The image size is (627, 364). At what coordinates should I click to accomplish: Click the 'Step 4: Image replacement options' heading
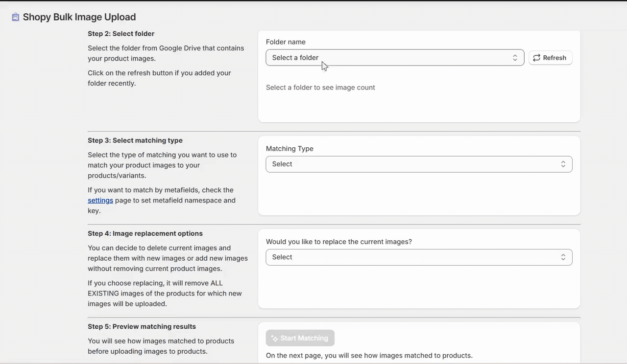(x=145, y=233)
